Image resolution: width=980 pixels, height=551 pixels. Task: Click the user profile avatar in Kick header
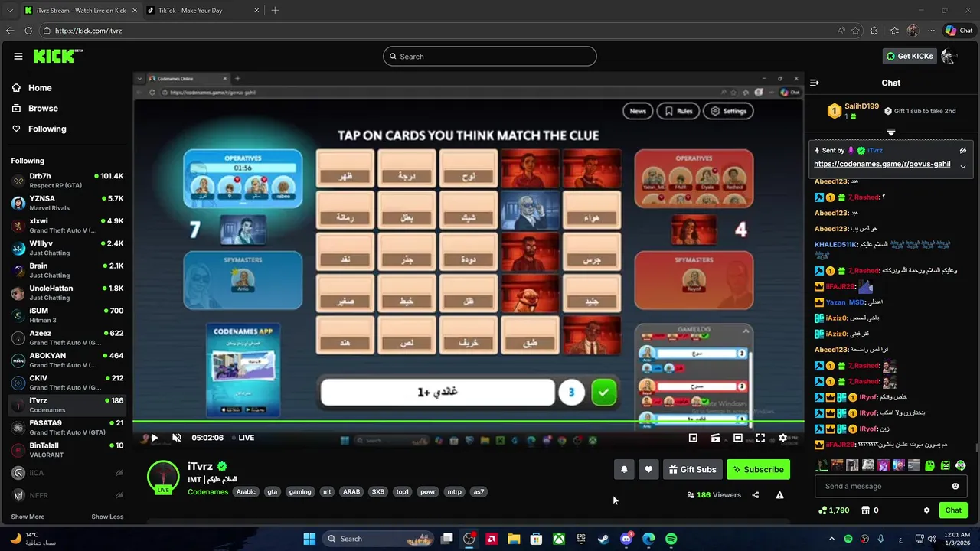point(949,56)
